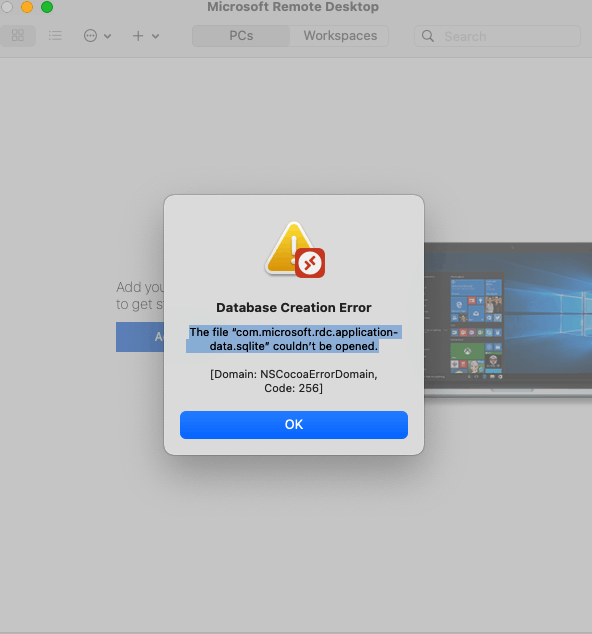Click the Microsoft Remote Desktop window title
592x634 pixels.
(x=293, y=6)
